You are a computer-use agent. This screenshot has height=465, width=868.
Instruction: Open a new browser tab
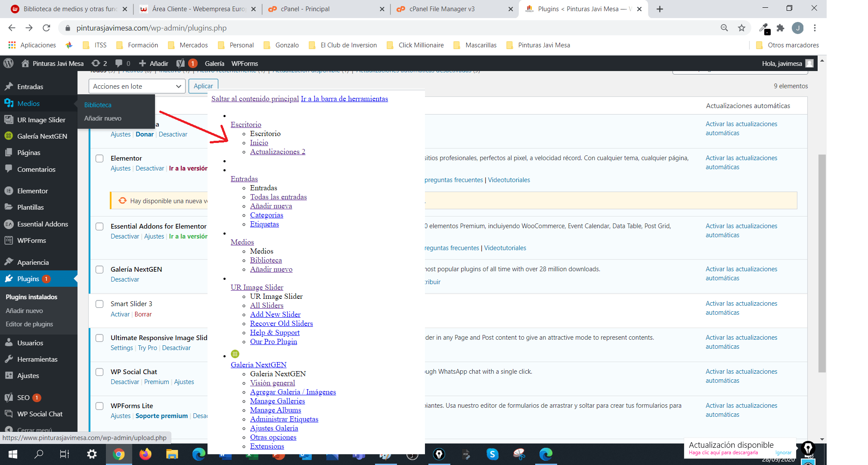pyautogui.click(x=660, y=9)
